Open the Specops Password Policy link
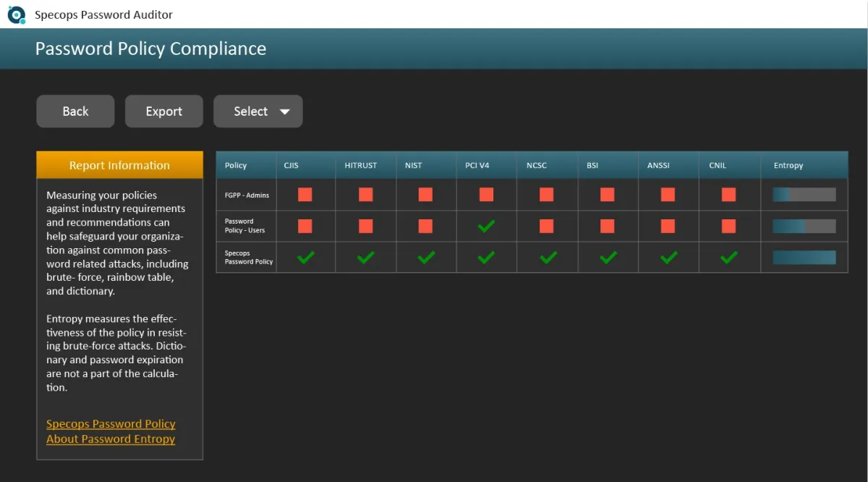This screenshot has height=482, width=868. pyautogui.click(x=111, y=424)
